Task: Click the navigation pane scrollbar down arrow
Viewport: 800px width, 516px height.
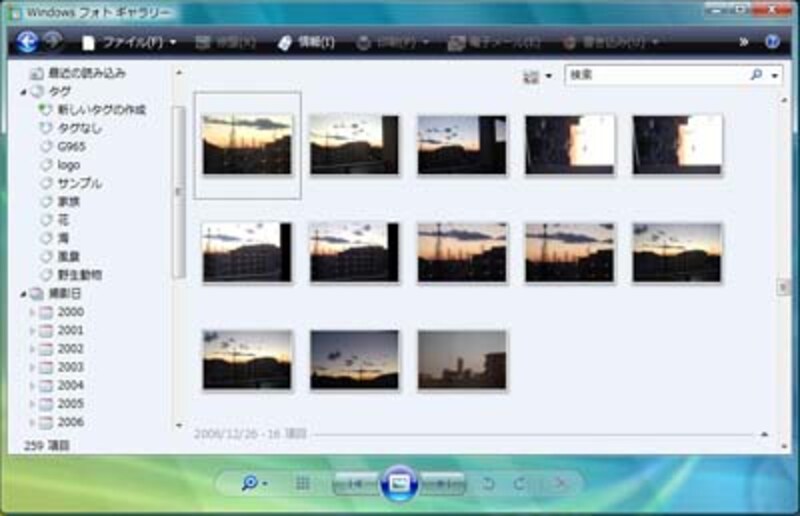Action: tap(179, 425)
